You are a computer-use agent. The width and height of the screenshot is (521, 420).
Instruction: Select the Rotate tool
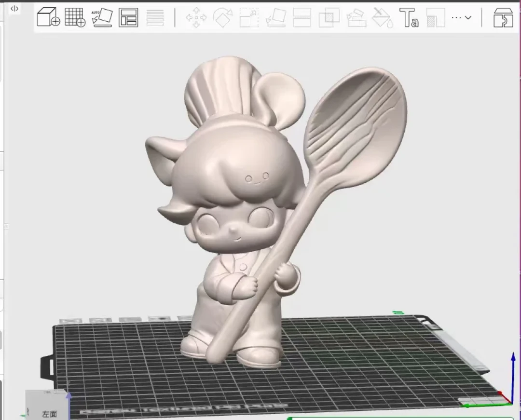[x=222, y=17]
